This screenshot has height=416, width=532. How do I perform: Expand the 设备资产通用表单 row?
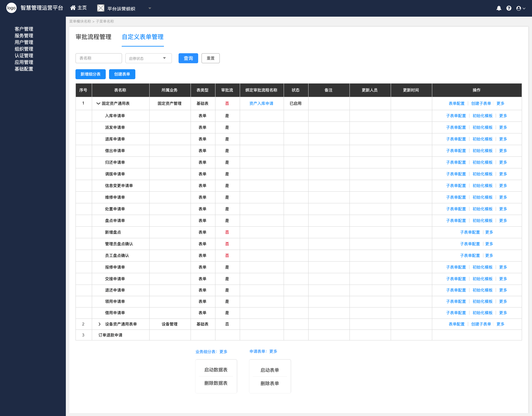pyautogui.click(x=99, y=324)
